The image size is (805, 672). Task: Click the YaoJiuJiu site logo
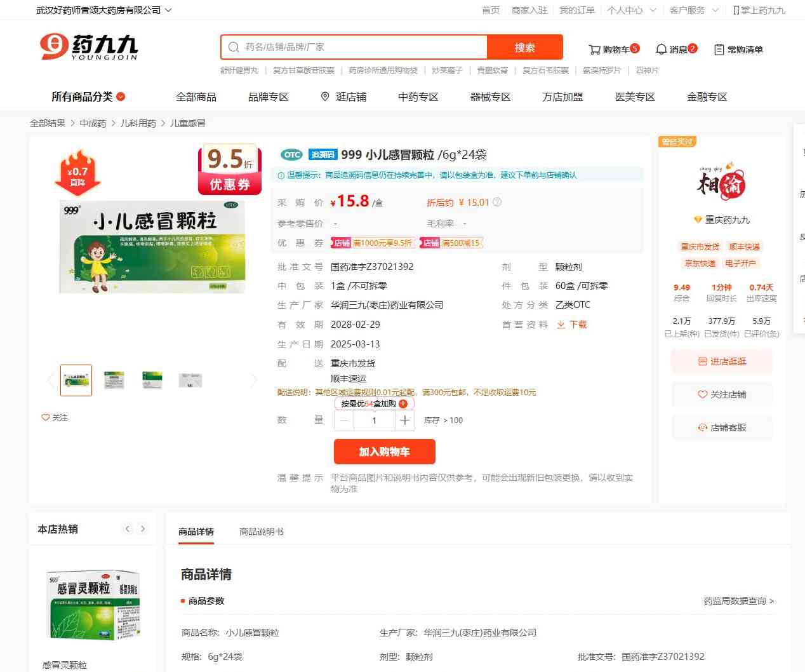tap(89, 47)
